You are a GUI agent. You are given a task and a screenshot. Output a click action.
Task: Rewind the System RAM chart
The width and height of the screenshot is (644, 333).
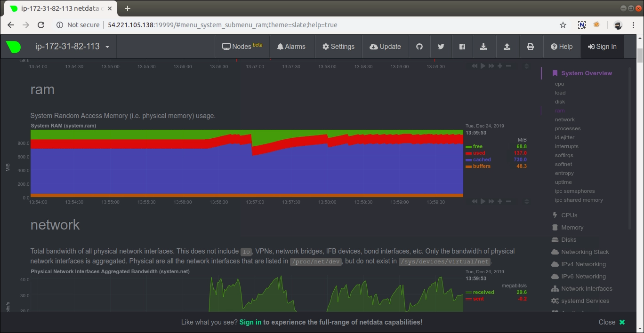(x=475, y=201)
